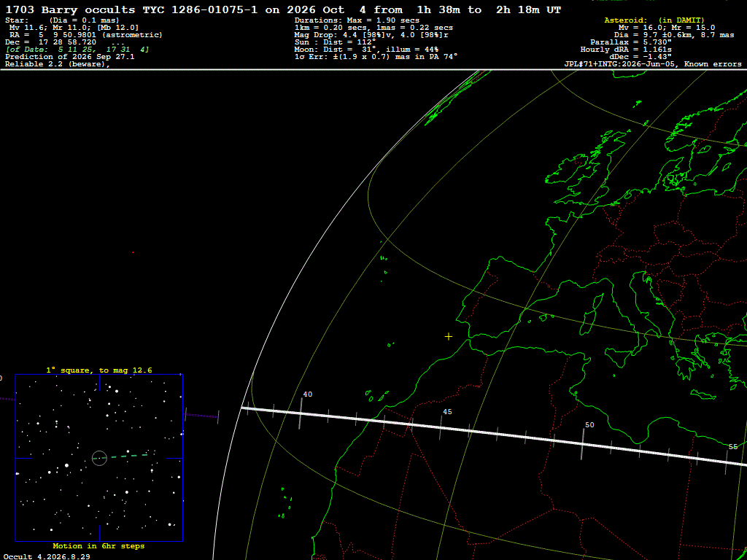This screenshot has width=747, height=560.
Task: Click the 'Motion in 6hr steps' caption
Action: click(98, 546)
